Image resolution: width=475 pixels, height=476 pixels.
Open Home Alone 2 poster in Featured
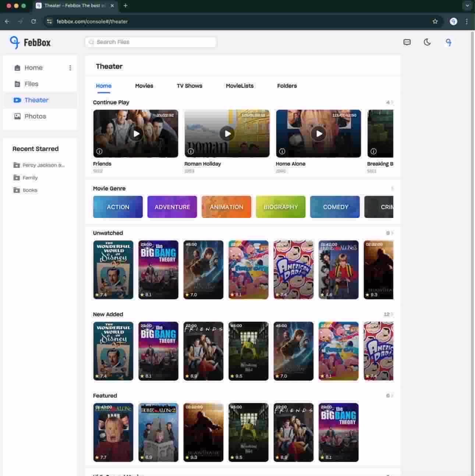click(158, 433)
